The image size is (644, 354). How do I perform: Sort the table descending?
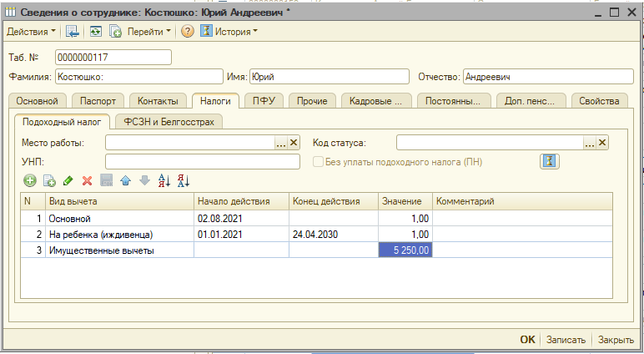click(184, 180)
